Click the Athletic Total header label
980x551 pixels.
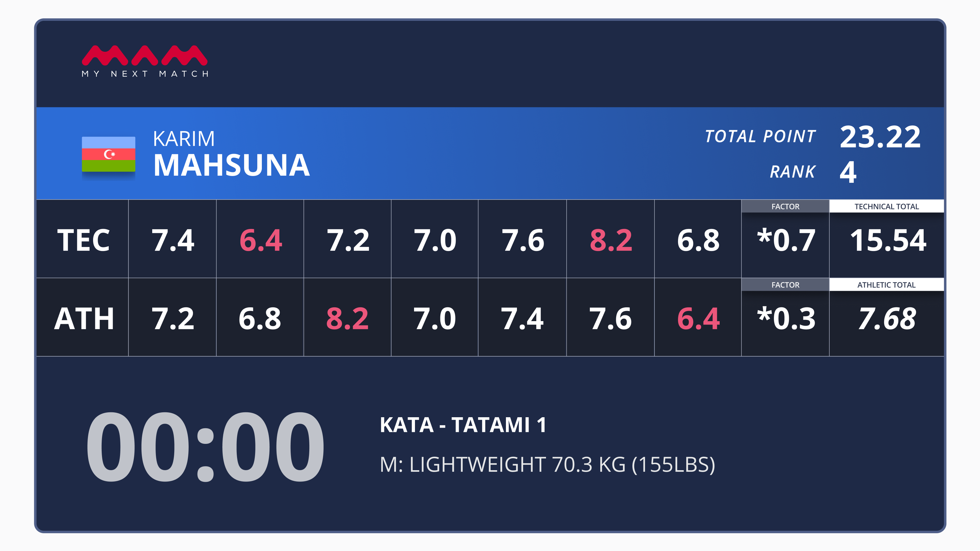click(886, 285)
